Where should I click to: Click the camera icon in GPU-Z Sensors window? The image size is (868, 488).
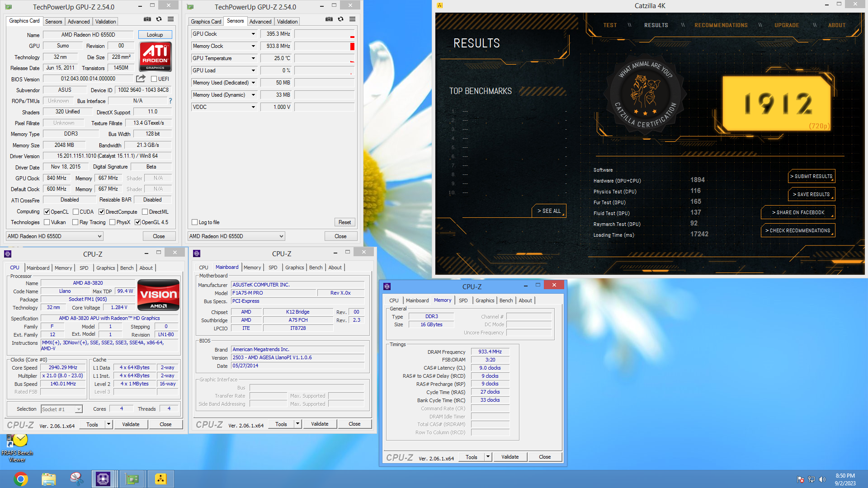click(329, 19)
